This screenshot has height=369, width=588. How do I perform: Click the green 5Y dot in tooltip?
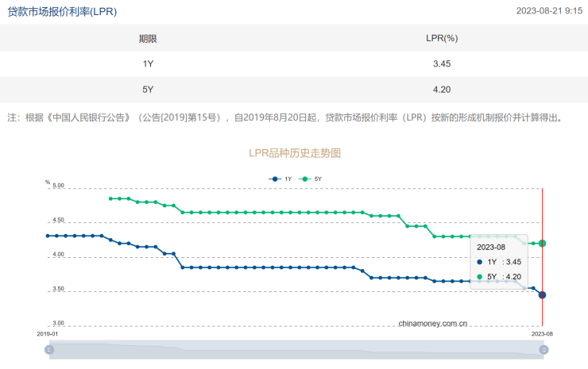pos(479,277)
